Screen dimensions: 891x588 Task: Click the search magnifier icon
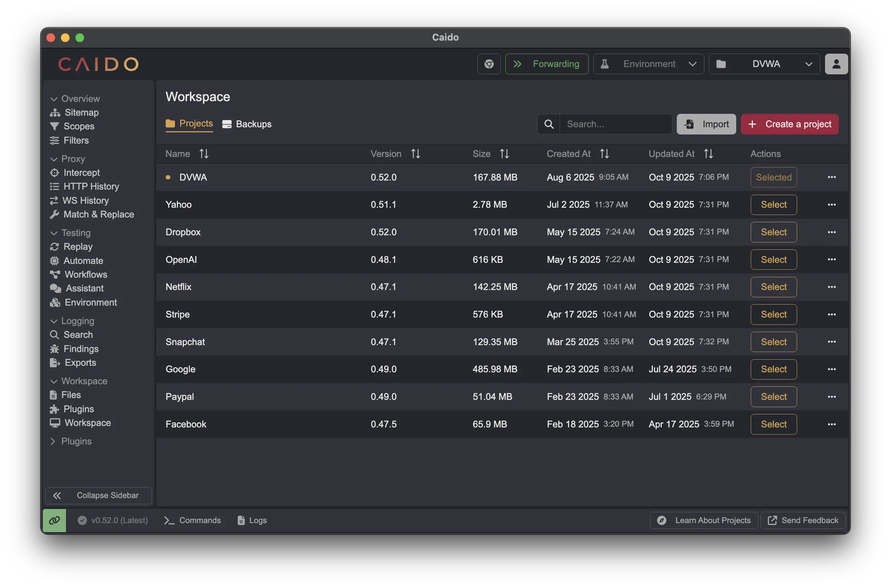coord(549,124)
